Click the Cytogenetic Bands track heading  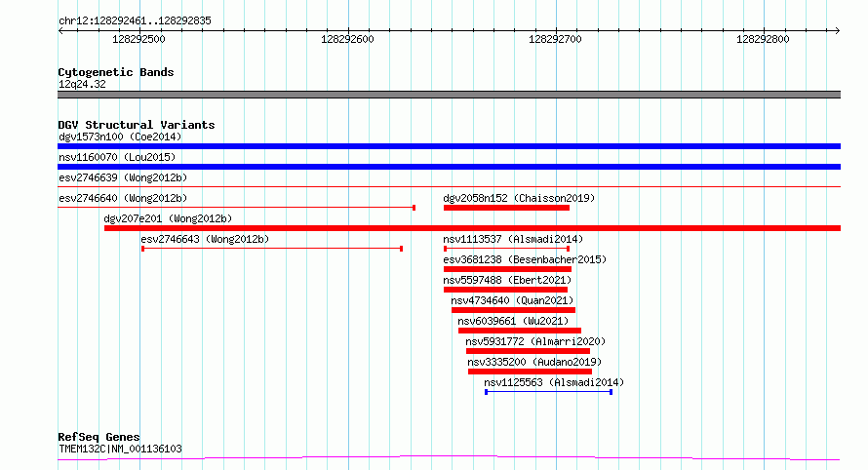coord(116,72)
